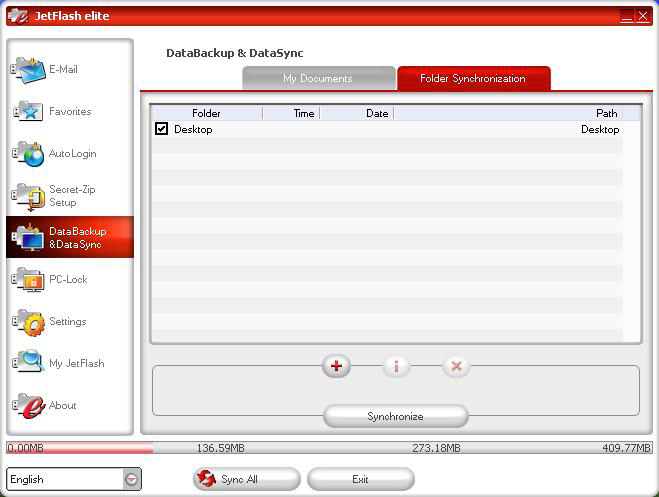Sort by the Time column header
The image size is (659, 497).
coord(291,113)
